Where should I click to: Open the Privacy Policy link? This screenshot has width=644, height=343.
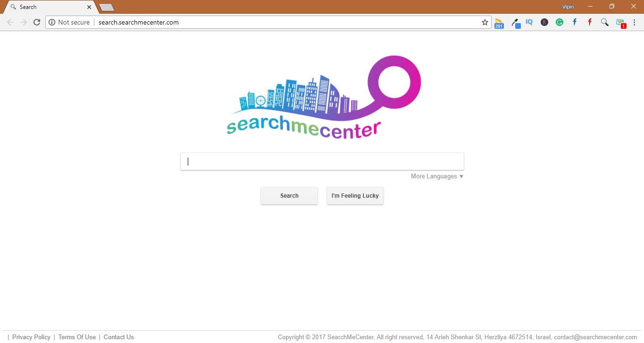31,337
